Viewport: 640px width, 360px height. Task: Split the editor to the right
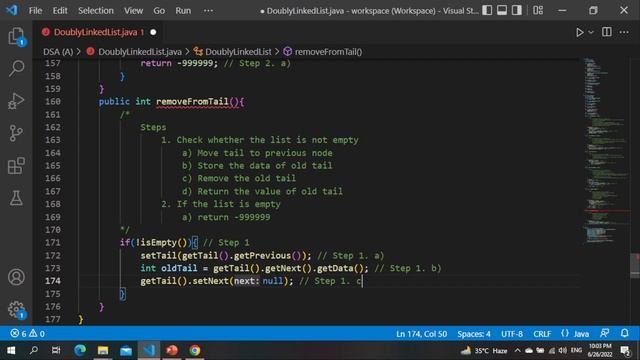[x=607, y=32]
